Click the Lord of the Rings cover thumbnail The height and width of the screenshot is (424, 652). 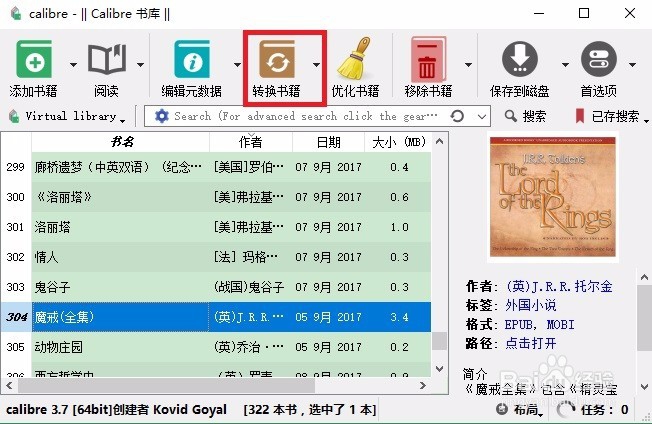pos(553,197)
